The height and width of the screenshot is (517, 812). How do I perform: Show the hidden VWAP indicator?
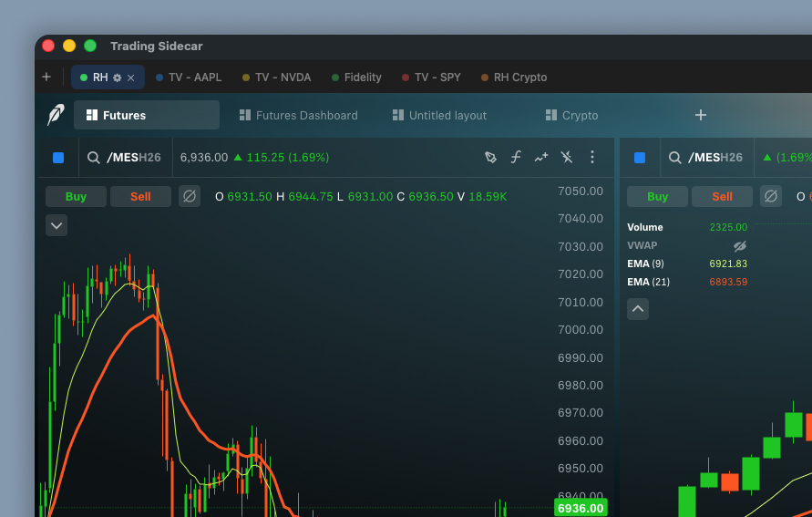[740, 246]
